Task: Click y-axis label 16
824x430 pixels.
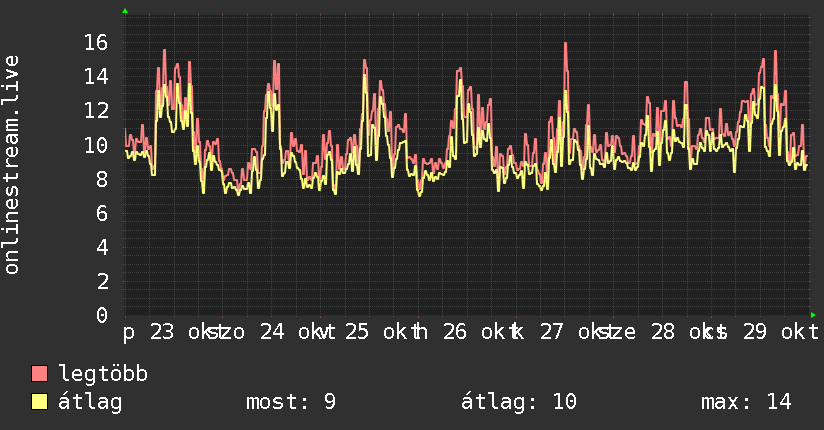Action: point(96,43)
